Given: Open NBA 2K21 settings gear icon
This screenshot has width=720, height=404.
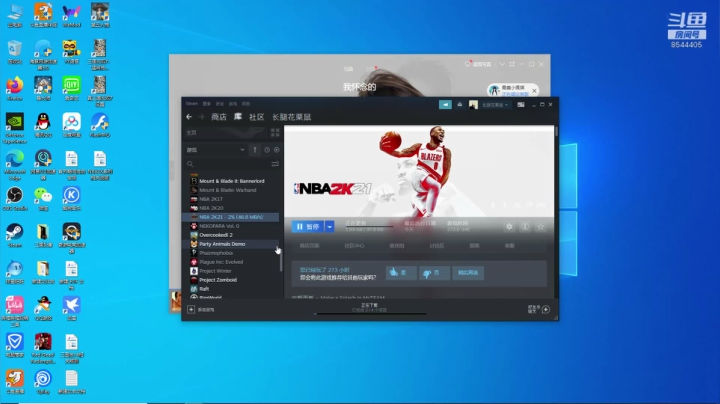Looking at the screenshot, I should (x=509, y=226).
